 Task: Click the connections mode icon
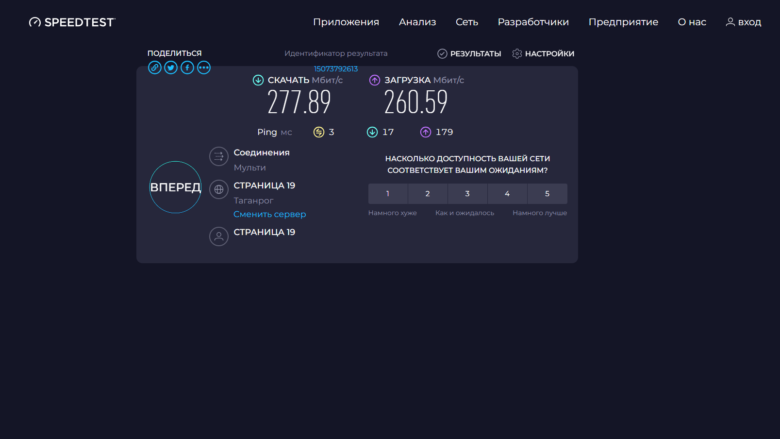[218, 157]
